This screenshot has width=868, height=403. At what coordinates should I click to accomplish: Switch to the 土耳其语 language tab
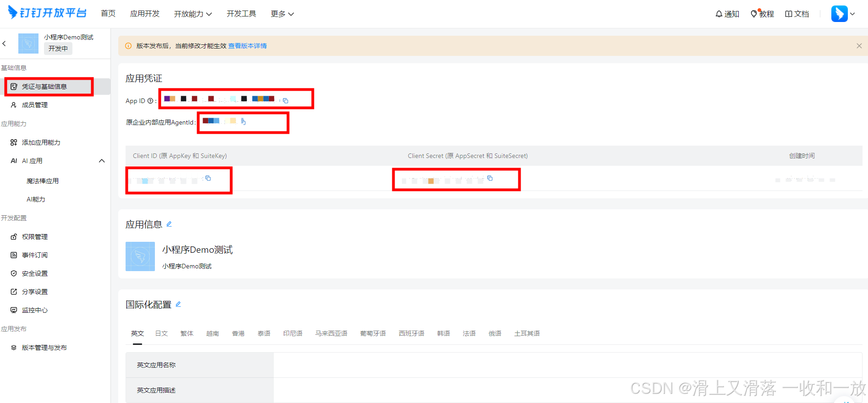coord(527,333)
